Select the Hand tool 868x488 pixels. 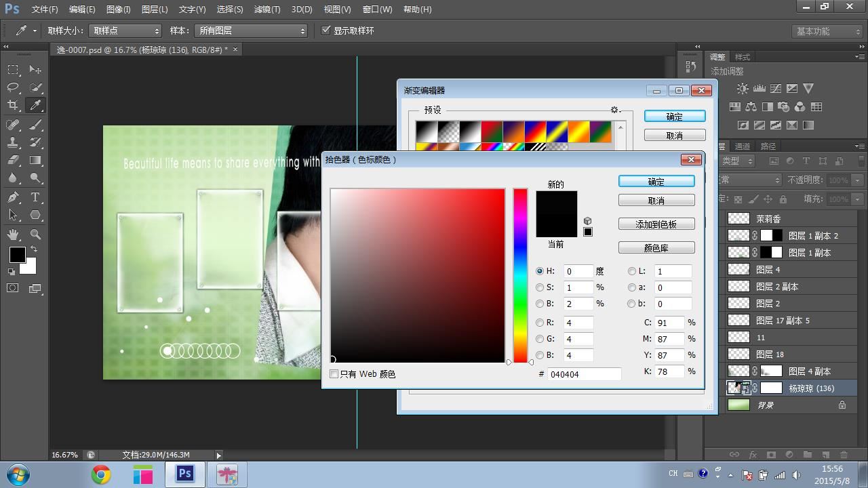(x=13, y=235)
